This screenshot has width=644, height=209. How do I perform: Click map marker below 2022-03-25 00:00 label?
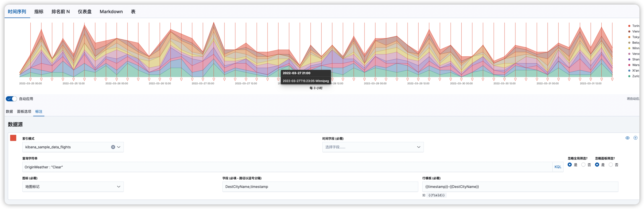[30, 79]
